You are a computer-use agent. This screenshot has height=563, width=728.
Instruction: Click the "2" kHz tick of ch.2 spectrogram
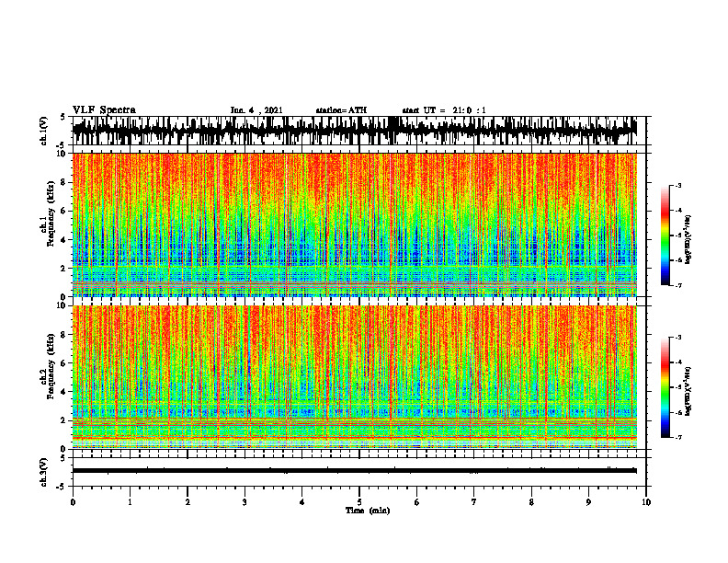64,420
